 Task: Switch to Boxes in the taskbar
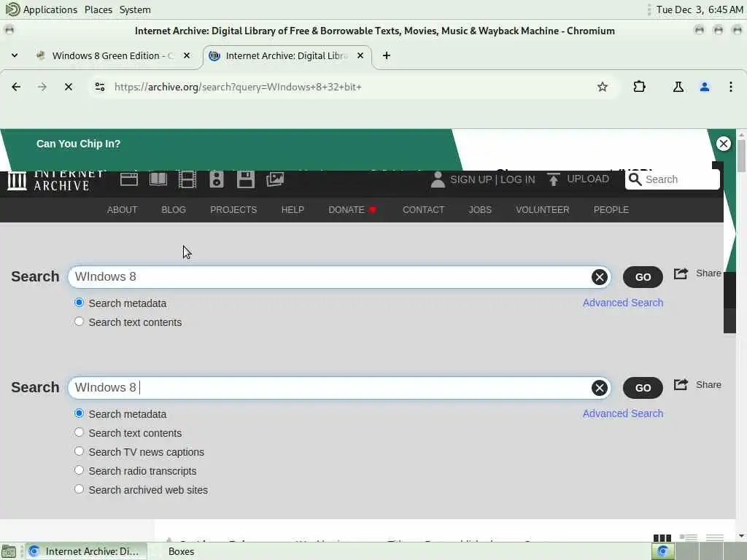coord(181,551)
